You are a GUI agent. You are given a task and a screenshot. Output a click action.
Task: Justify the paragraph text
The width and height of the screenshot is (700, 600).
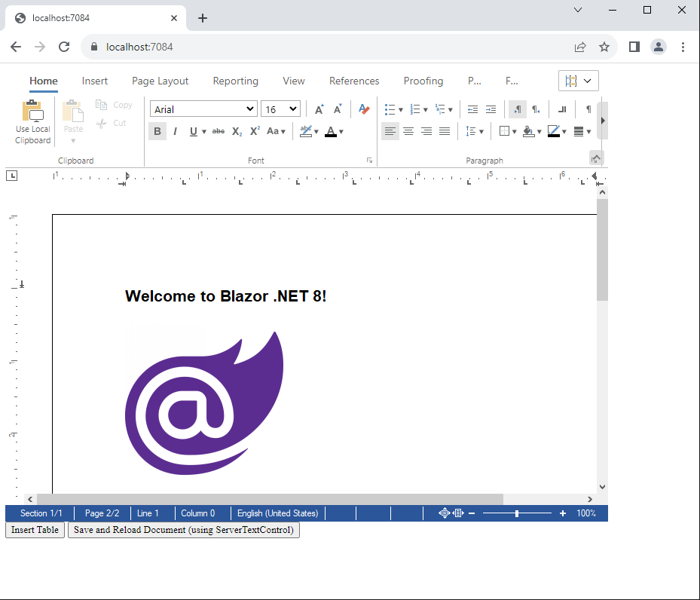click(x=445, y=131)
